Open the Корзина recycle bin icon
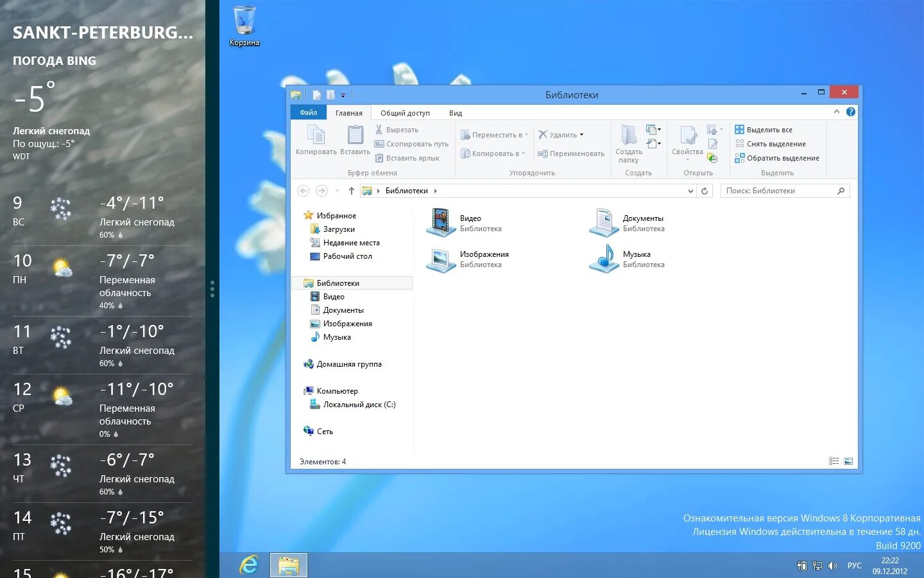The height and width of the screenshot is (578, 924). pyautogui.click(x=244, y=26)
